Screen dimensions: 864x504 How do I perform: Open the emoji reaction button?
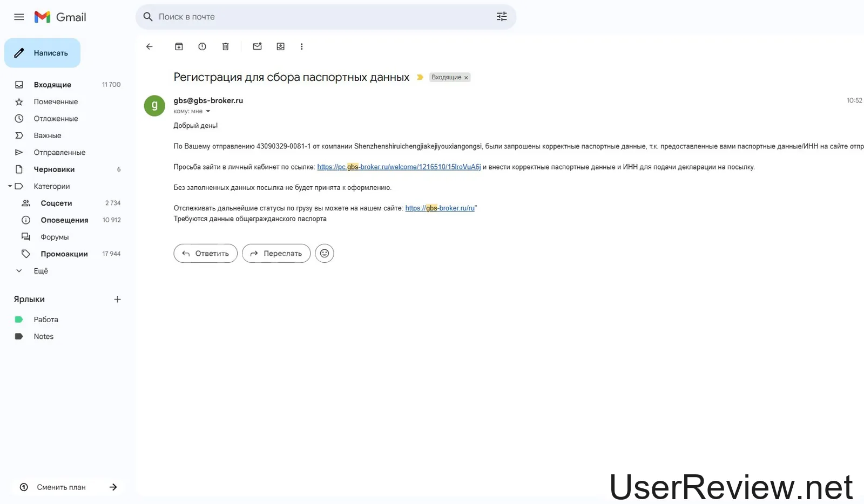tap(325, 253)
